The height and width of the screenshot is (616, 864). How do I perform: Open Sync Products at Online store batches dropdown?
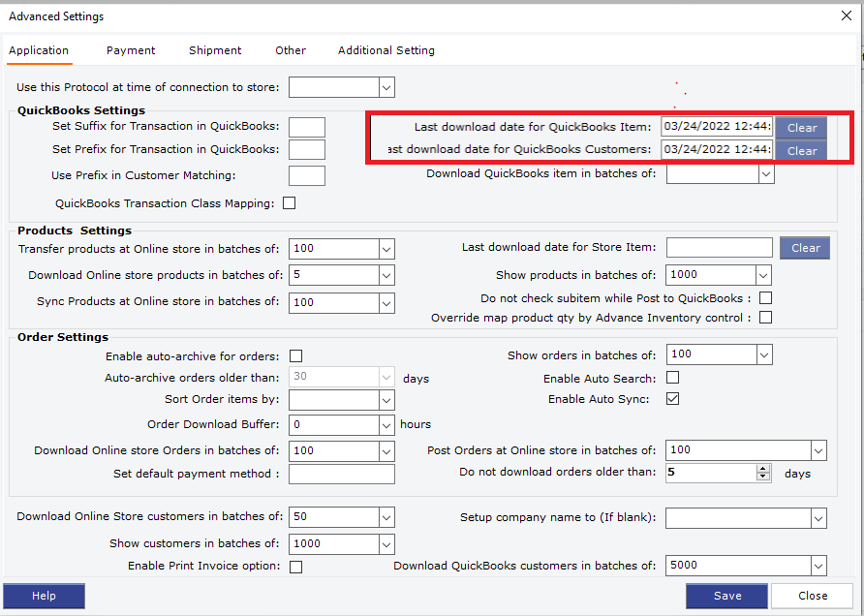(386, 303)
